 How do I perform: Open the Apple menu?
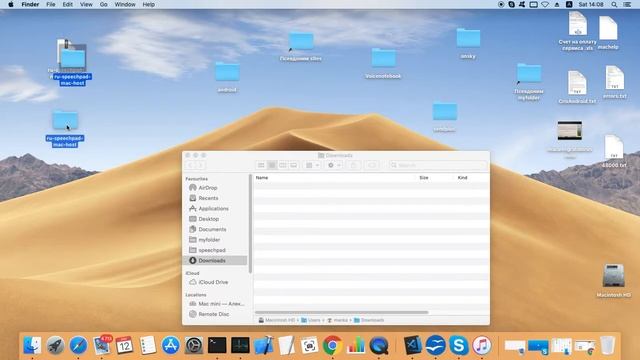(x=11, y=4)
